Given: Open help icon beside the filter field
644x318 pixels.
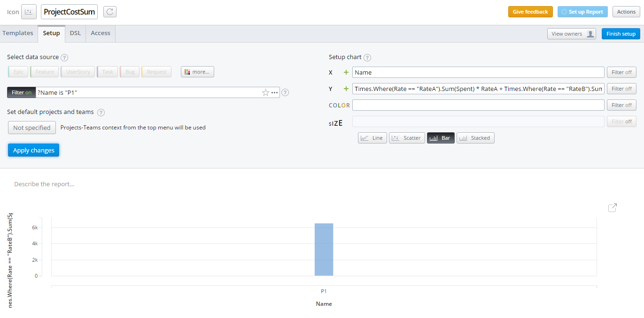Looking at the screenshot, I should [285, 93].
